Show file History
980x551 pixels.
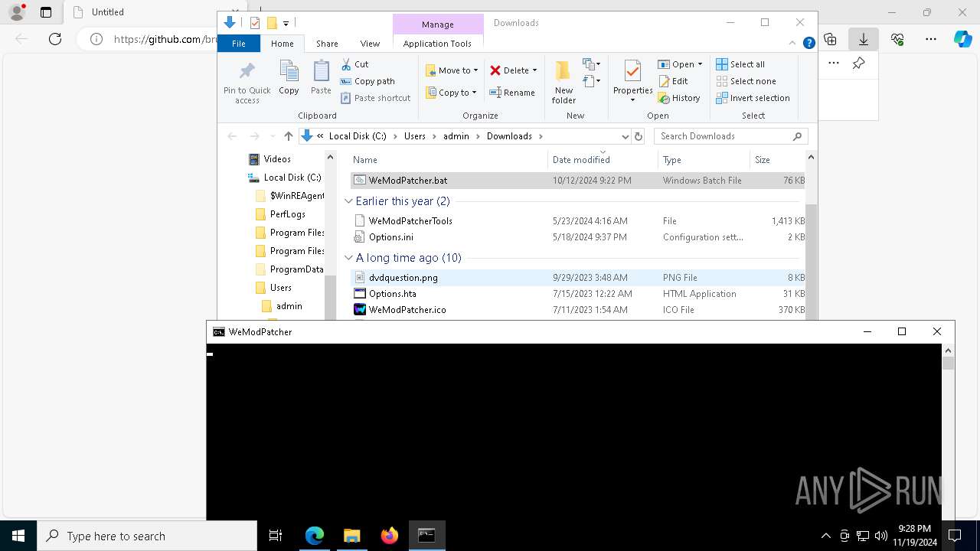coord(679,98)
